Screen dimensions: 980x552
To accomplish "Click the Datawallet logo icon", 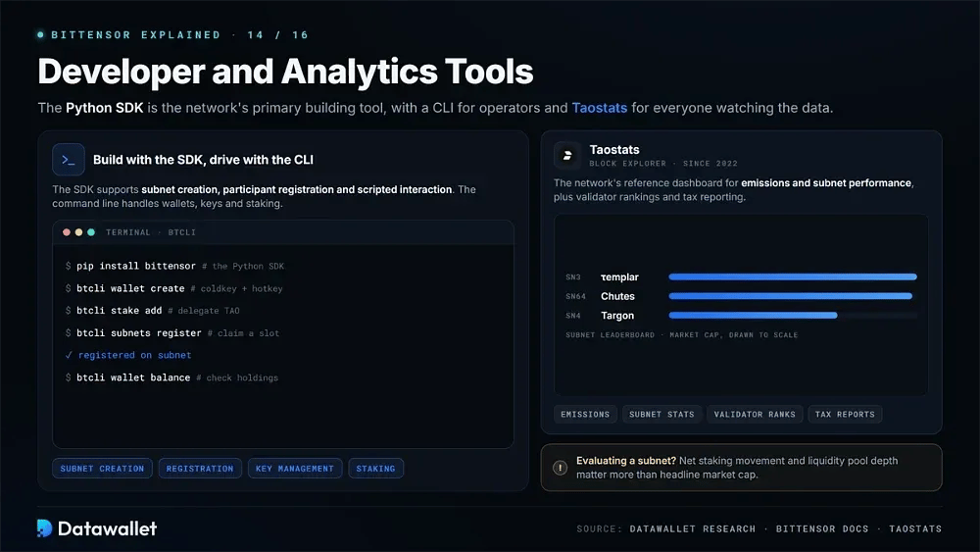I will point(44,528).
